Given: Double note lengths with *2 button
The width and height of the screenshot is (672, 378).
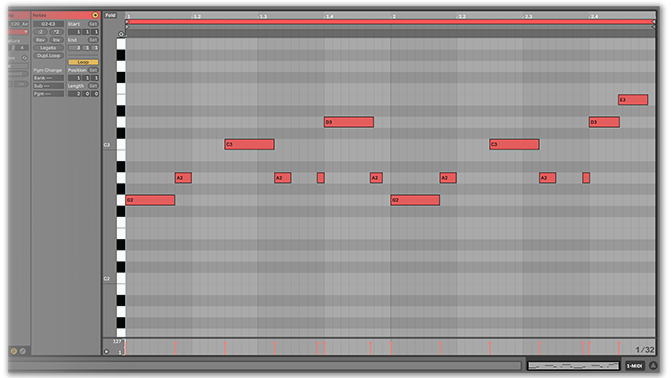Looking at the screenshot, I should point(56,32).
